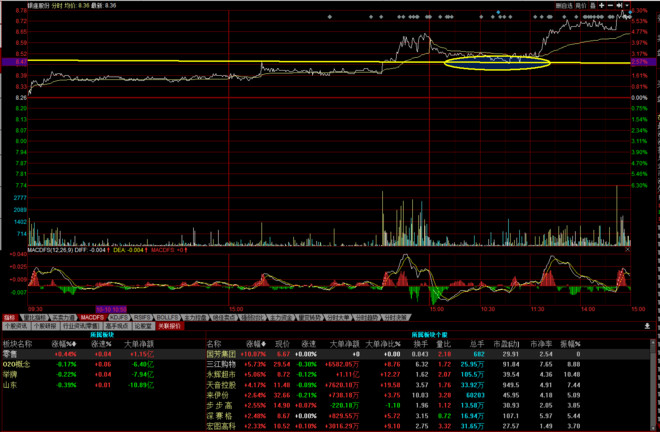Click the 叠 overlay icon at top right
The image size is (660, 432).
[593, 5]
